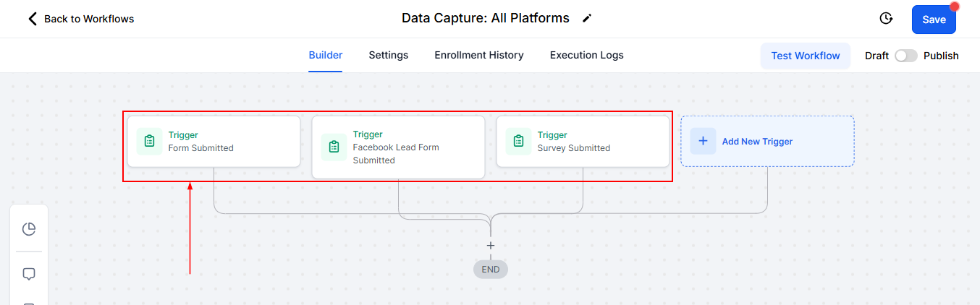980x305 pixels.
Task: Click the Form Submitted trigger clipboard icon
Action: click(x=150, y=141)
